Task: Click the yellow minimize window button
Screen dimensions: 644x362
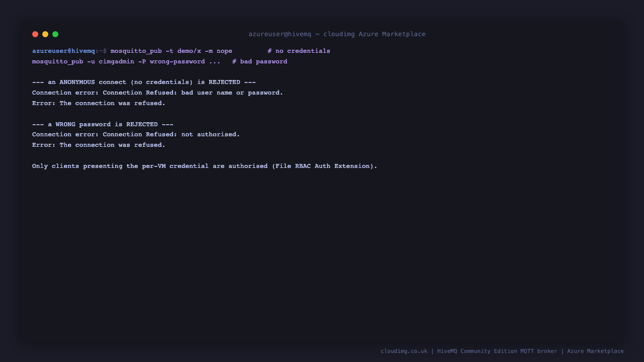Action: (x=45, y=34)
